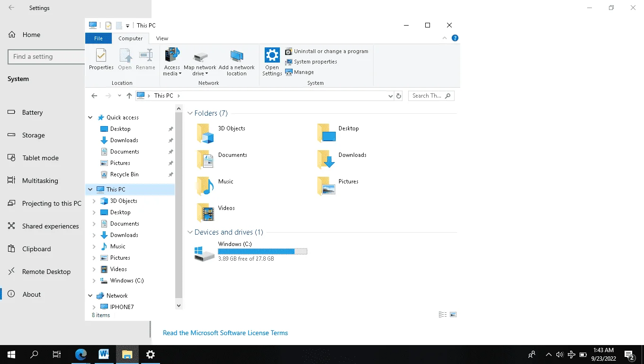Expand 3D Objects in the navigation tree

[x=94, y=201]
